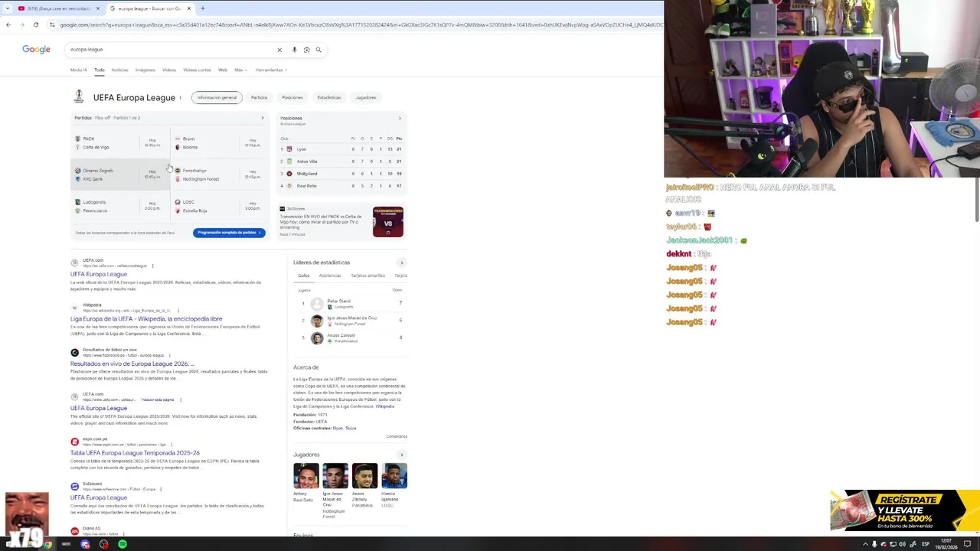Open Spotify from the taskbar
Screen dimensions: 980x551
coord(122,544)
